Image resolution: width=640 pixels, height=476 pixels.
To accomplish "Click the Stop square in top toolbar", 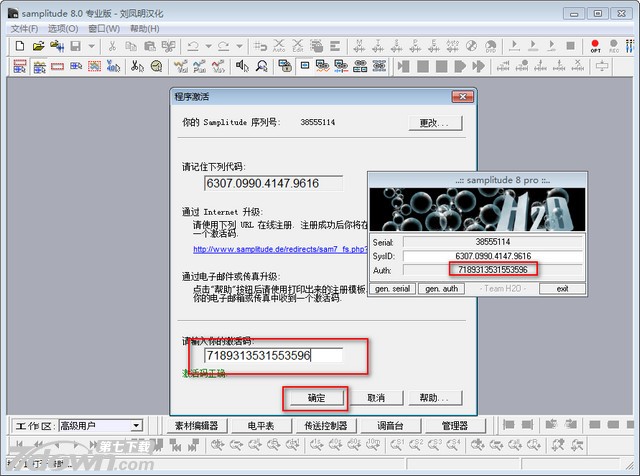I will click(571, 46).
